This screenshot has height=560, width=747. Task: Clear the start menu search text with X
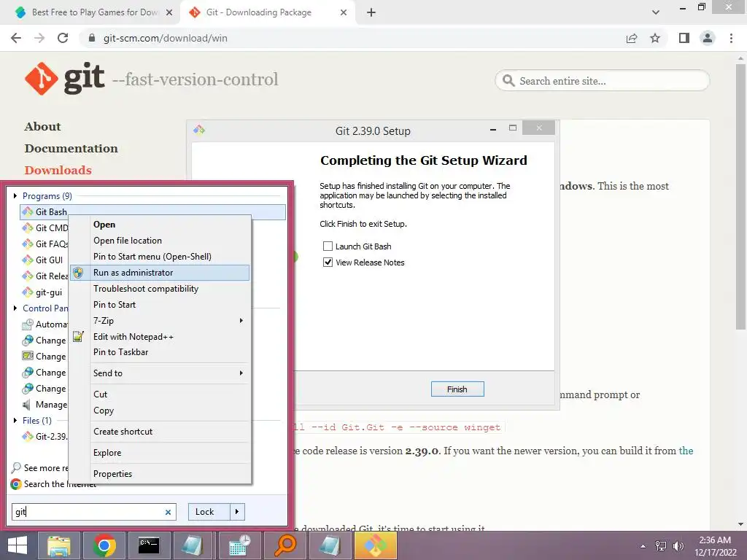coord(168,513)
